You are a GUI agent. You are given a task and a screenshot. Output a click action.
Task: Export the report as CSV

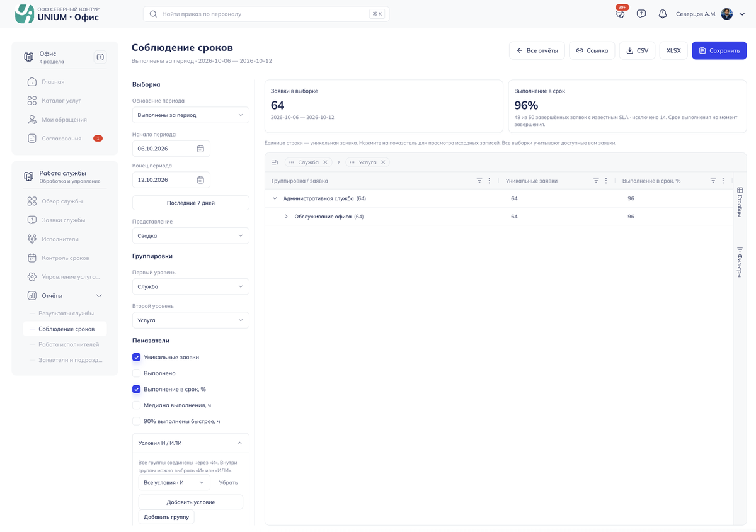[638, 50]
